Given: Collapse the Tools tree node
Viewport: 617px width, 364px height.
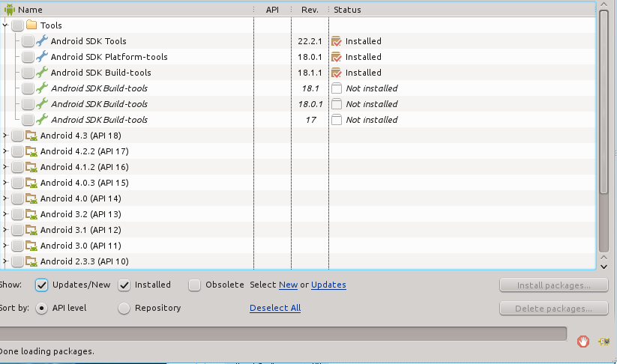Looking at the screenshot, I should coord(5,25).
